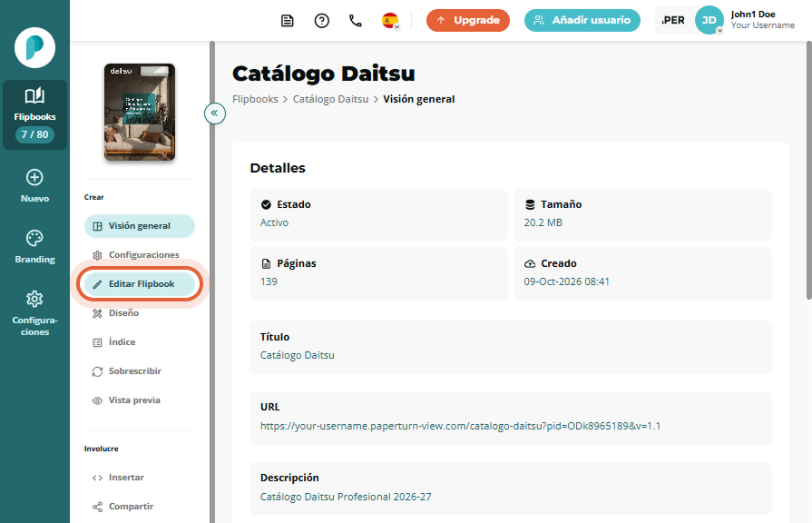Select the Visión general menu item
Screen dimensions: 812x523
click(140, 226)
